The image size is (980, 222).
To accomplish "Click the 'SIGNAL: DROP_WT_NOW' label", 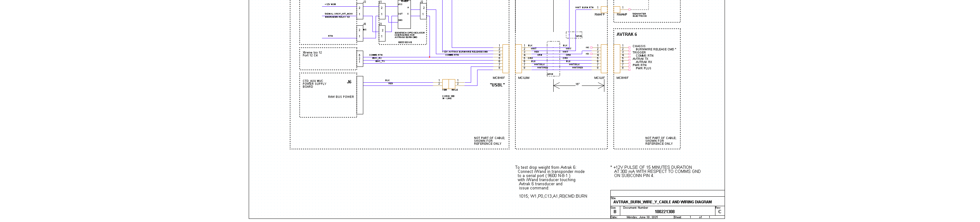I will [x=339, y=14].
